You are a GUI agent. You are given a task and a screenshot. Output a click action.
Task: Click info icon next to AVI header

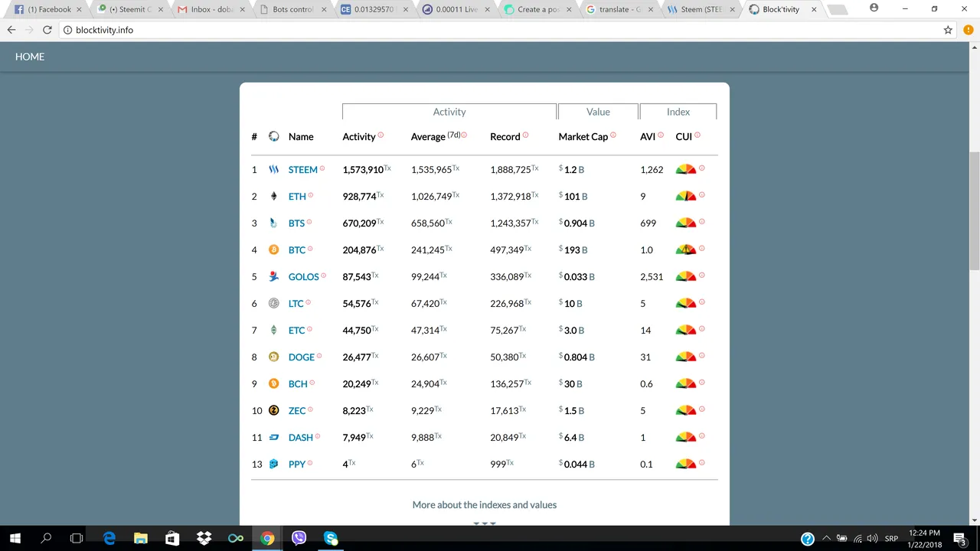(661, 135)
